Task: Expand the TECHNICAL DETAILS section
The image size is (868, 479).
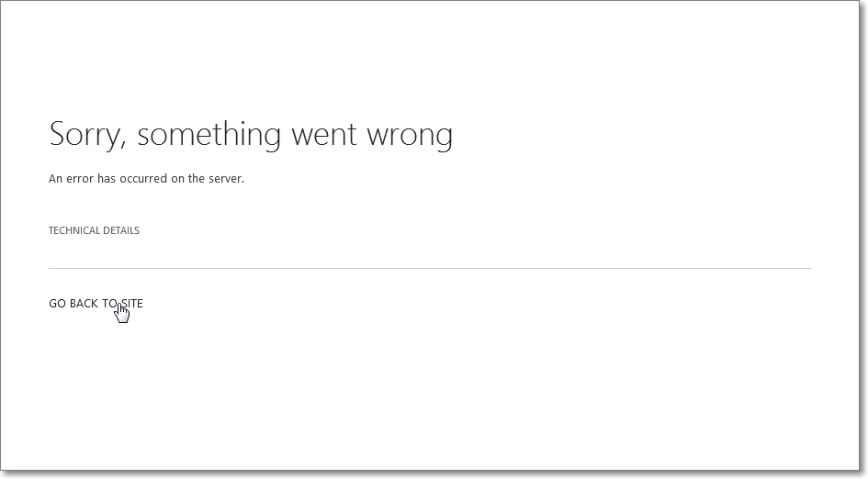Action: click(x=94, y=230)
